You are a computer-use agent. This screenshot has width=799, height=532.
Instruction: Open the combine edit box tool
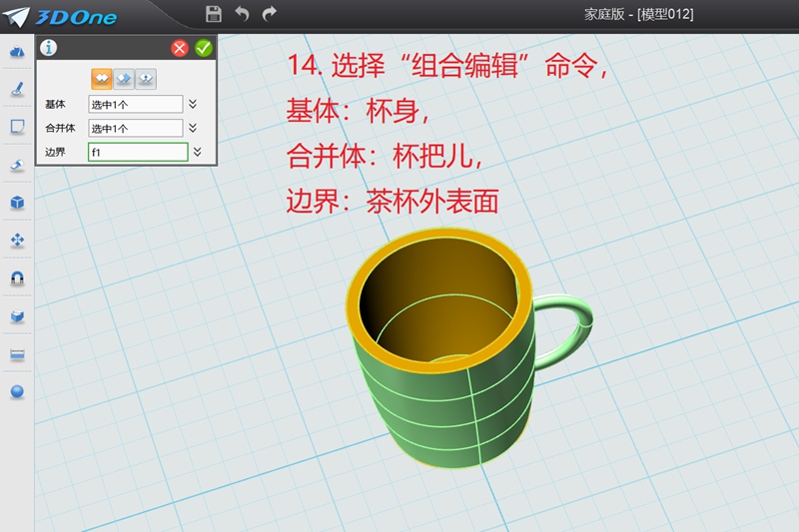(17, 316)
